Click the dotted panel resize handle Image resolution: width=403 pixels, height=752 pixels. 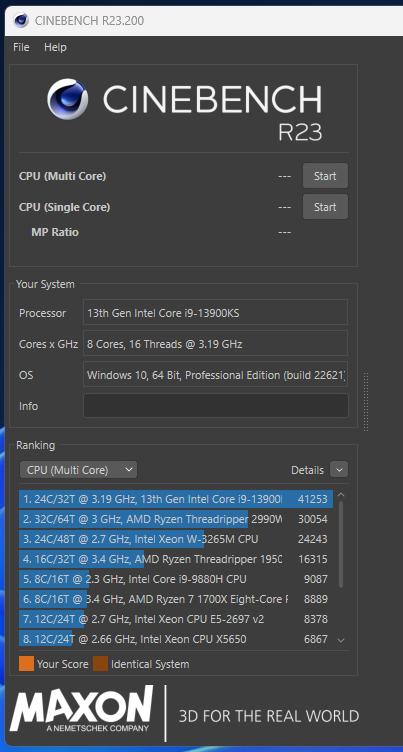[366, 401]
